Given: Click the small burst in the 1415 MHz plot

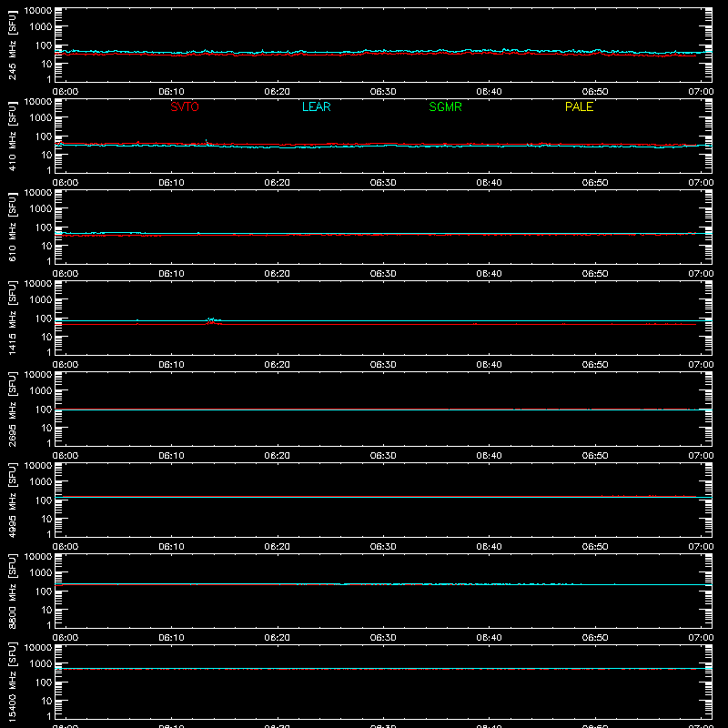Looking at the screenshot, I should click(x=213, y=320).
